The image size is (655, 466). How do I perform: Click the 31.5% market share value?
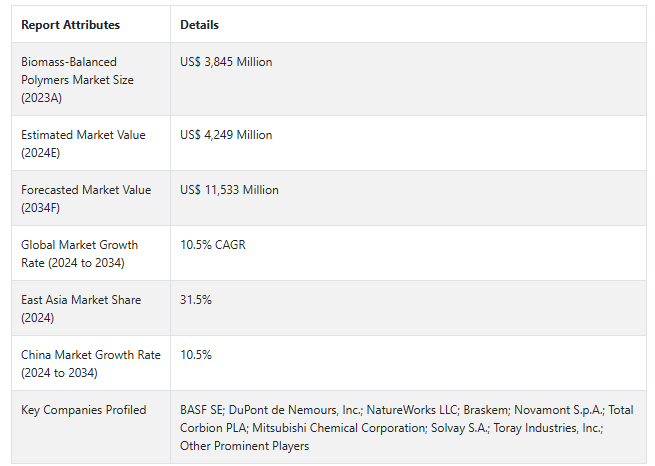click(196, 300)
